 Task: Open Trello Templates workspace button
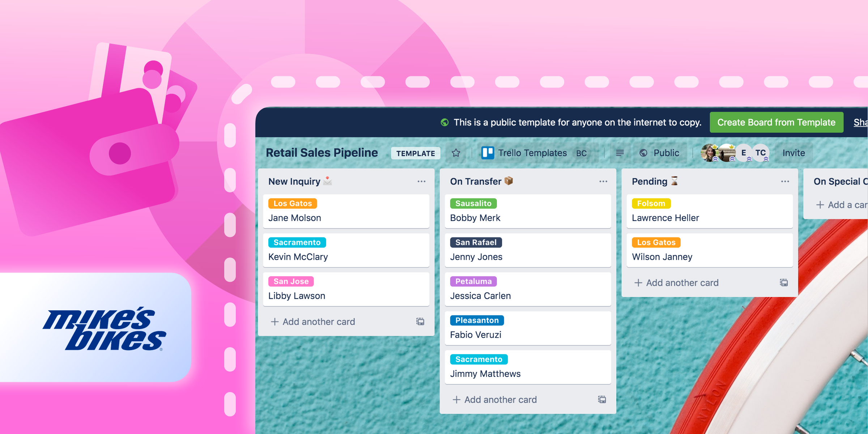(538, 153)
